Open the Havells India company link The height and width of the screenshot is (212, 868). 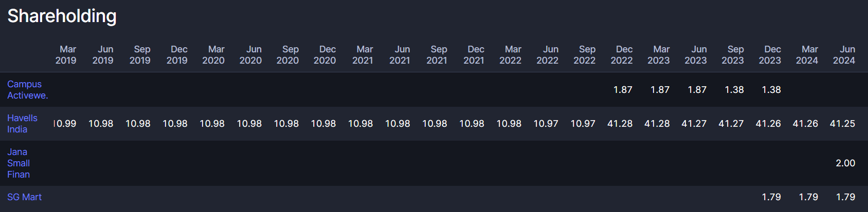click(x=22, y=124)
